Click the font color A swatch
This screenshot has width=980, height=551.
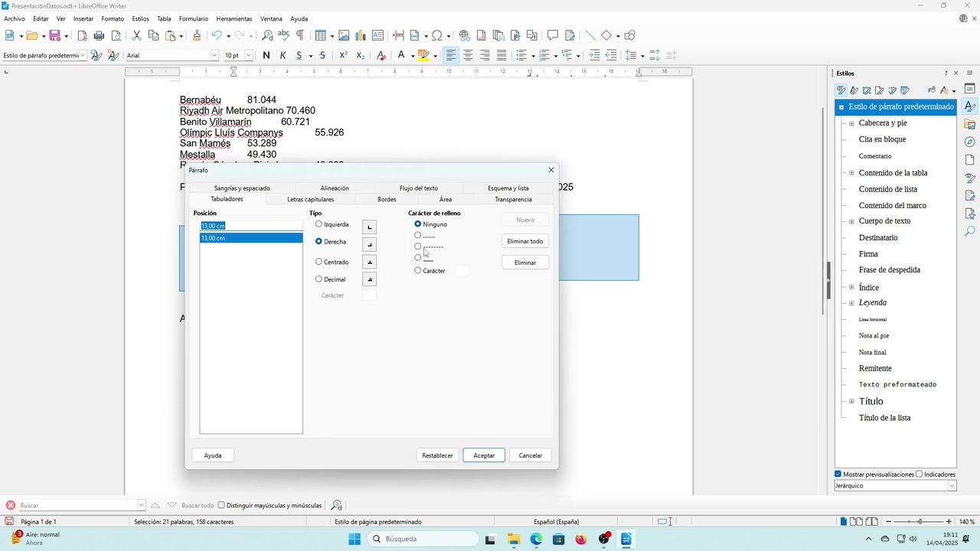[400, 55]
